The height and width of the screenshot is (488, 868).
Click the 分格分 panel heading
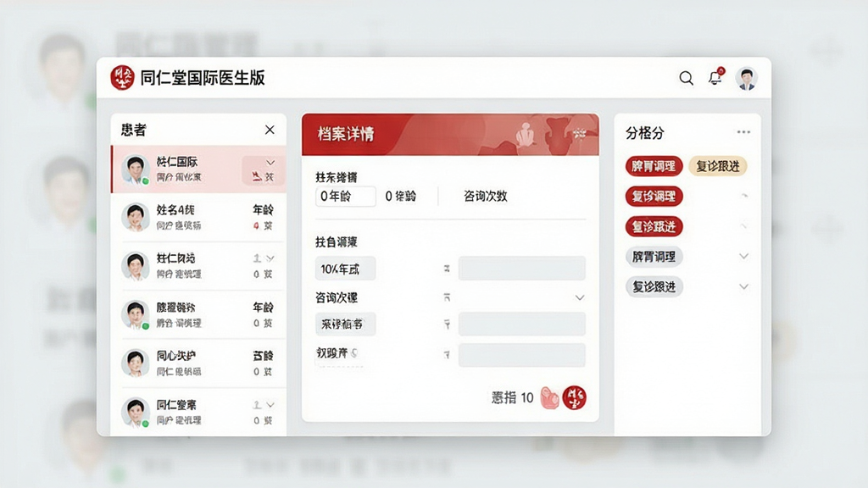[x=645, y=133]
